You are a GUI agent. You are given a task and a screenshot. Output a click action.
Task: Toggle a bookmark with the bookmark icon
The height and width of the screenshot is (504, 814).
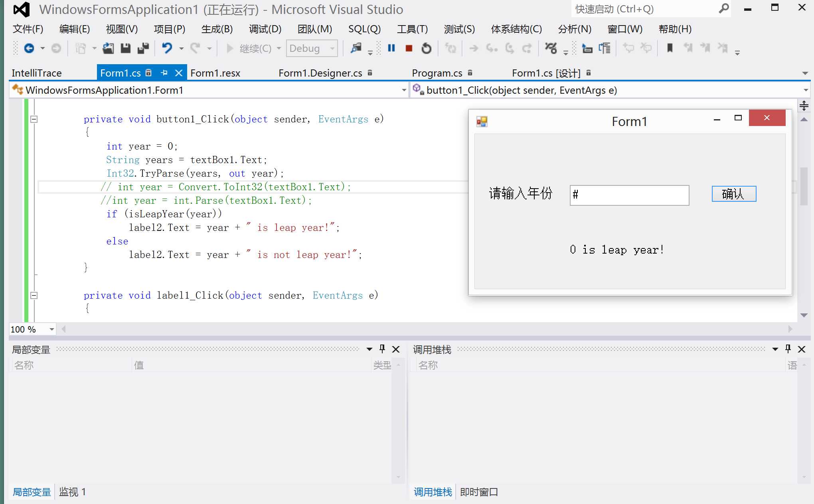(x=670, y=48)
